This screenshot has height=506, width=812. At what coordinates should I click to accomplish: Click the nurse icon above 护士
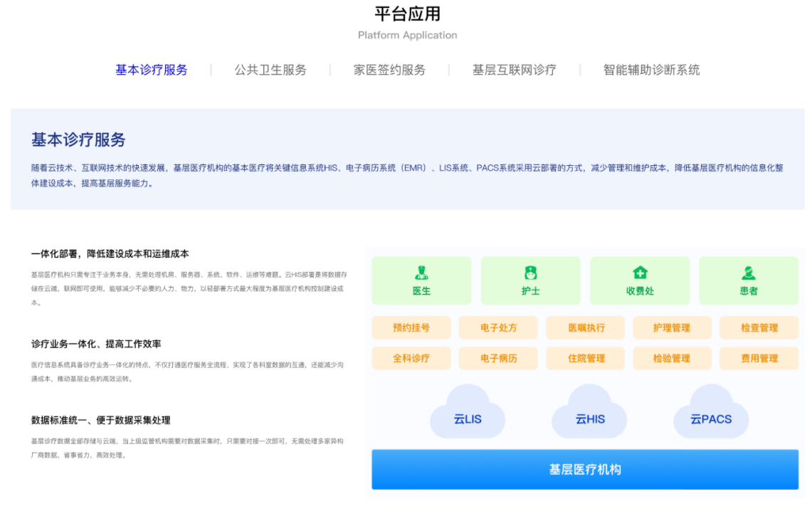[x=530, y=273]
